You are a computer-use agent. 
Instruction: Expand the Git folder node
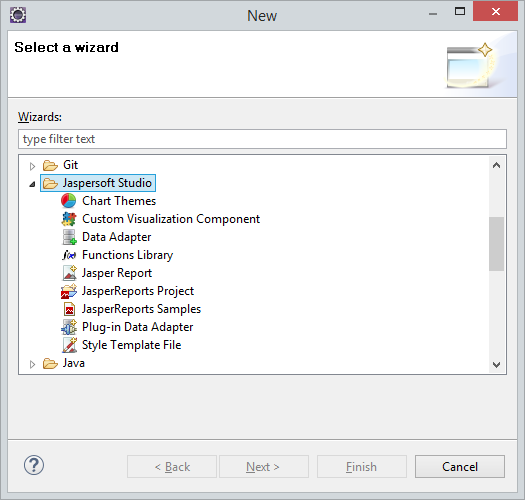[32, 166]
